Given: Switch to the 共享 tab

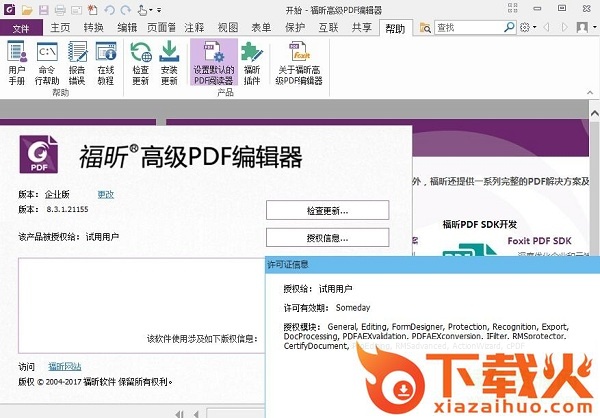Looking at the screenshot, I should (x=362, y=28).
